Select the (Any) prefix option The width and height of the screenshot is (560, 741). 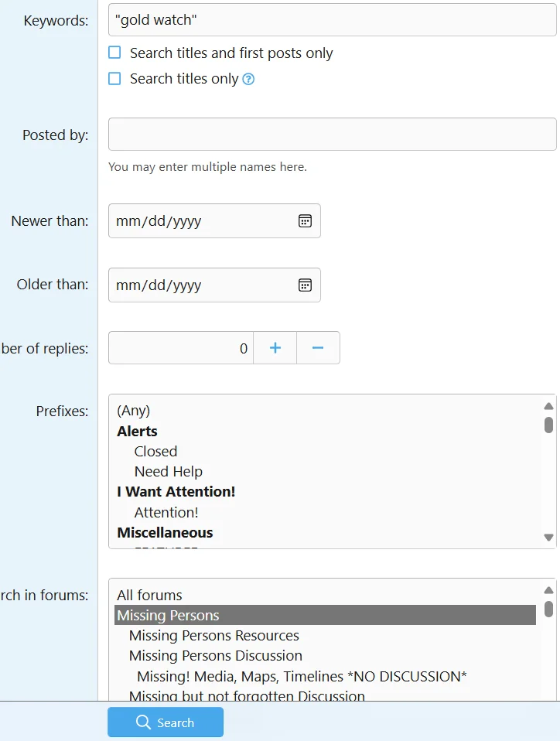click(x=133, y=410)
